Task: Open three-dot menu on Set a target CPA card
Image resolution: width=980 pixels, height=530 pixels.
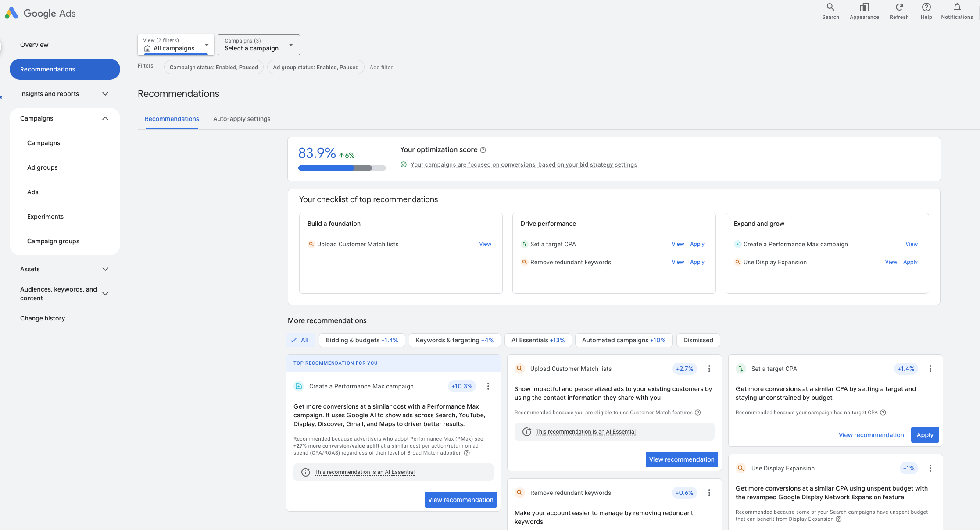Action: click(x=930, y=369)
